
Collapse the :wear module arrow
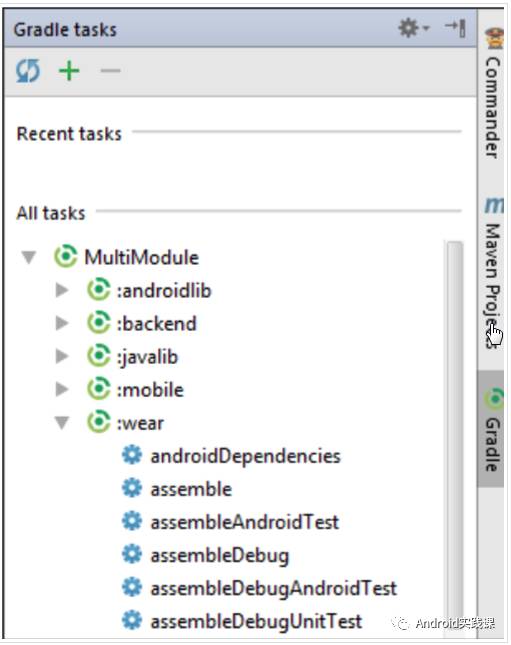(62, 422)
